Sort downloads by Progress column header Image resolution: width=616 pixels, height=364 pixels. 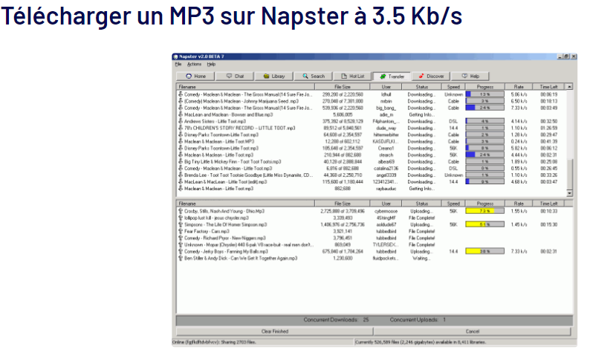click(485, 87)
